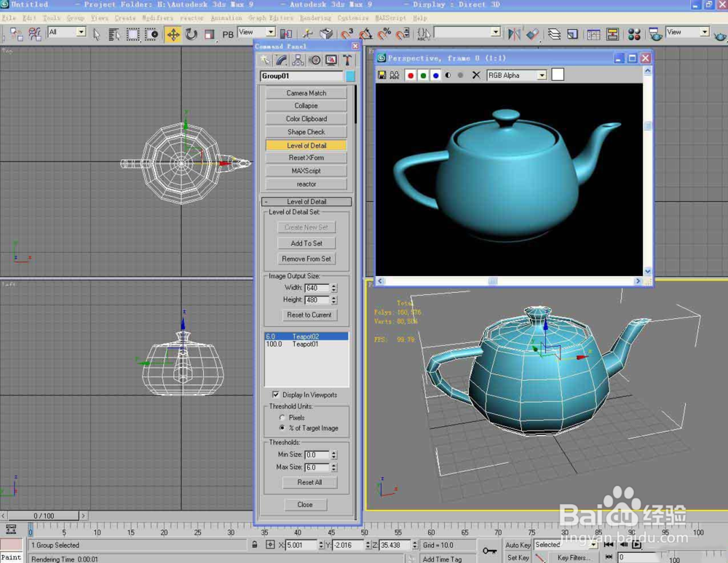Clear the rendered image with X icon

[x=476, y=75]
